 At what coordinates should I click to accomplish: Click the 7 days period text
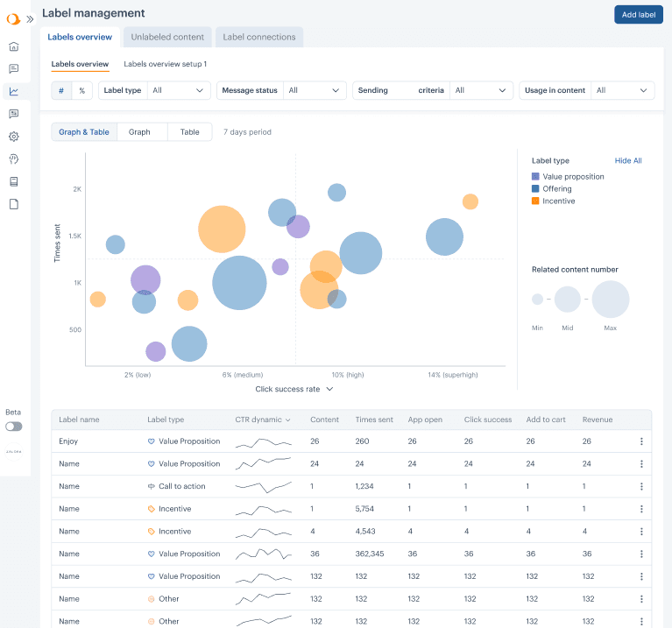pos(247,132)
